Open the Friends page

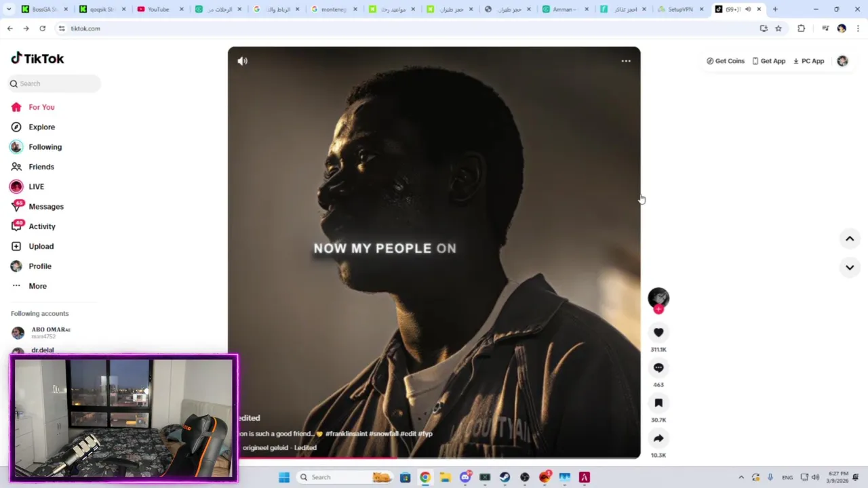(x=33, y=167)
